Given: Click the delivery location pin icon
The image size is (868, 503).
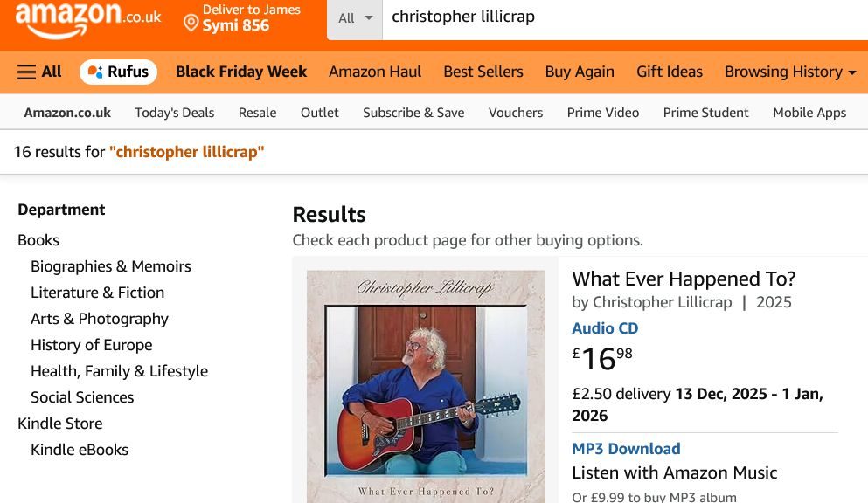Looking at the screenshot, I should [191, 22].
